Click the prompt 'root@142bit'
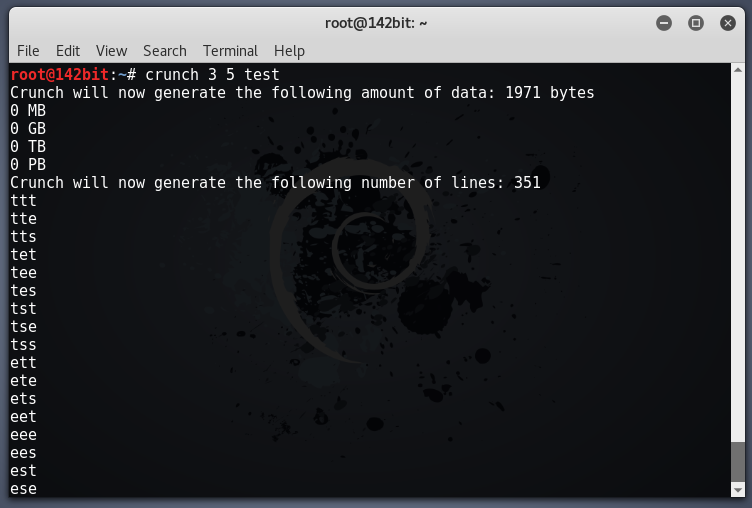Image resolution: width=752 pixels, height=508 pixels. click(x=59, y=75)
